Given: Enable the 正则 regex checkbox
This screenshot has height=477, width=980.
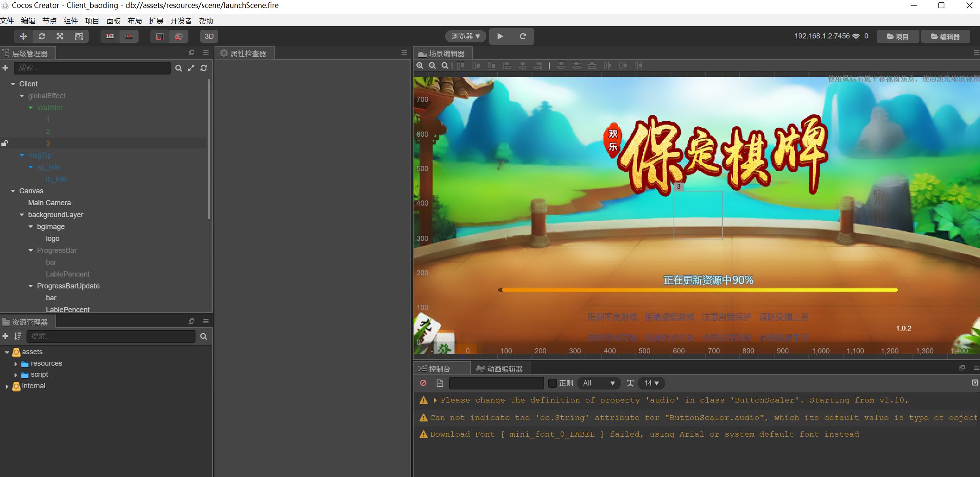Looking at the screenshot, I should coord(552,383).
